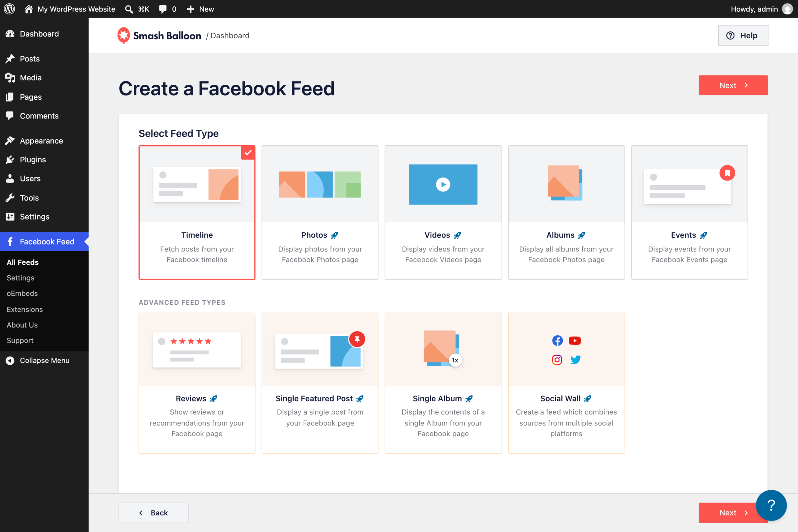Click the admin avatar icon
The height and width of the screenshot is (532, 798).
[x=787, y=9]
